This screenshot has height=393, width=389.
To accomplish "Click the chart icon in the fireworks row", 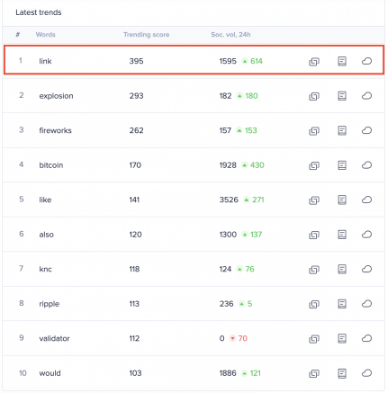I will tap(314, 131).
